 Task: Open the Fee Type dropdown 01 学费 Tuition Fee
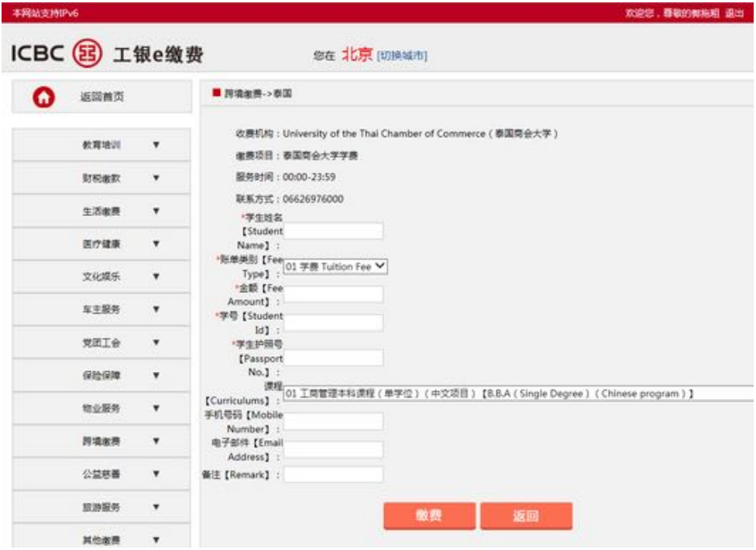335,266
